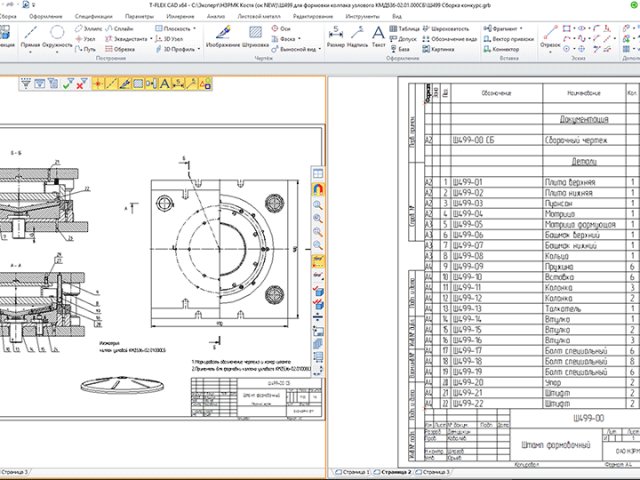
Task: Toggle the construction node selection filter
Action: (x=98, y=84)
